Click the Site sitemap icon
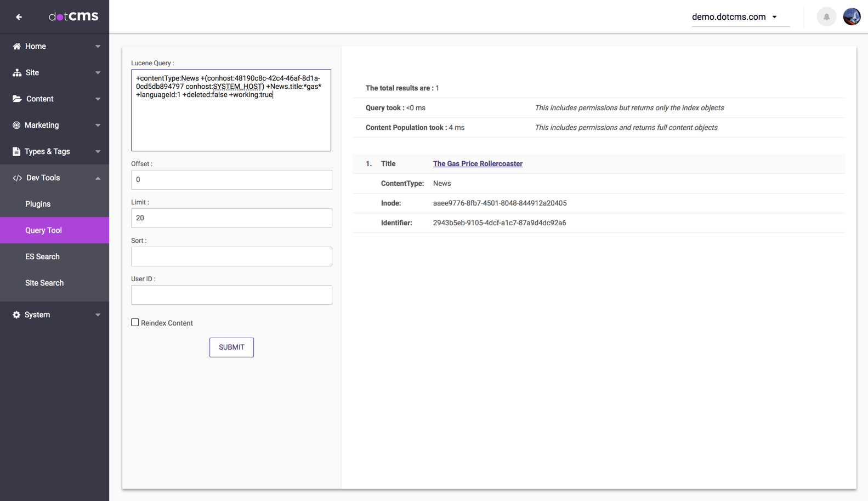Image resolution: width=868 pixels, height=501 pixels. 16,73
